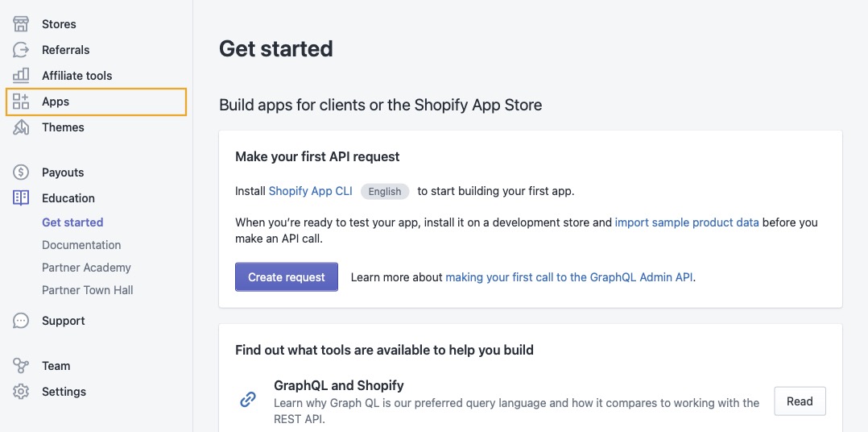Click the Affiliate tools chart icon

21,76
